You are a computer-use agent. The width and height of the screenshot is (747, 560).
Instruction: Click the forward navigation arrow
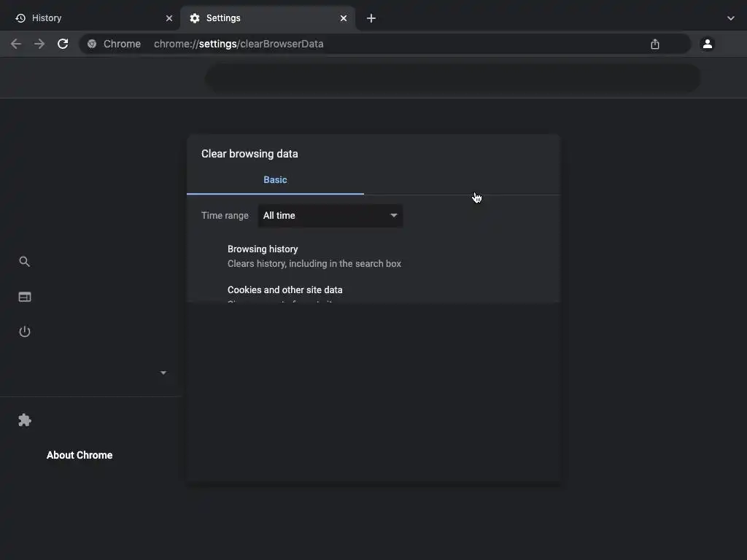(39, 44)
